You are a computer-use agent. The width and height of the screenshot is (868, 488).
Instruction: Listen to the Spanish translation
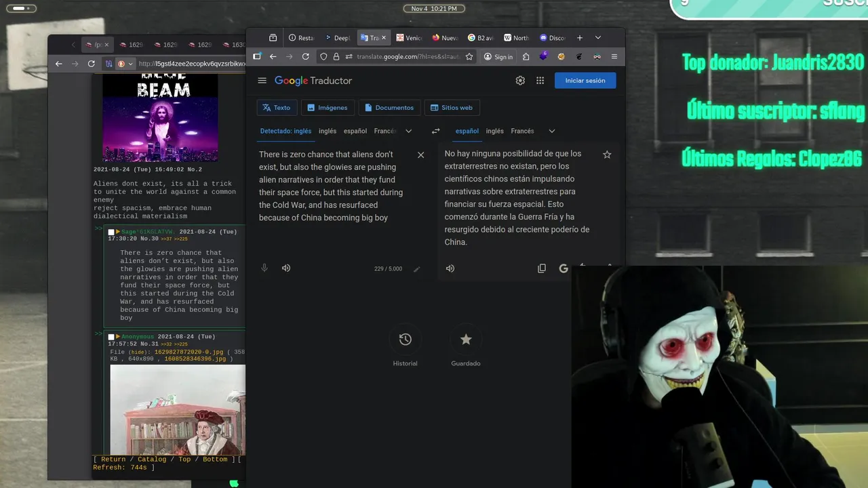(450, 268)
